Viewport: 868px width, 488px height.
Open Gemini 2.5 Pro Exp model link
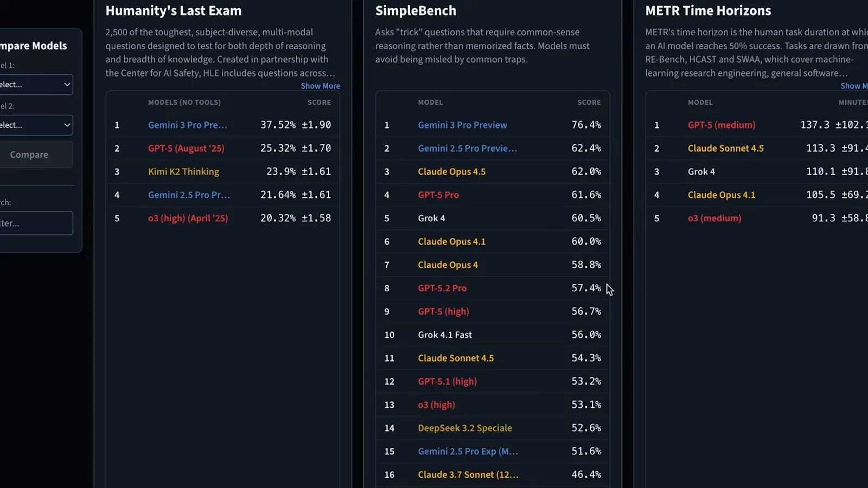468,451
